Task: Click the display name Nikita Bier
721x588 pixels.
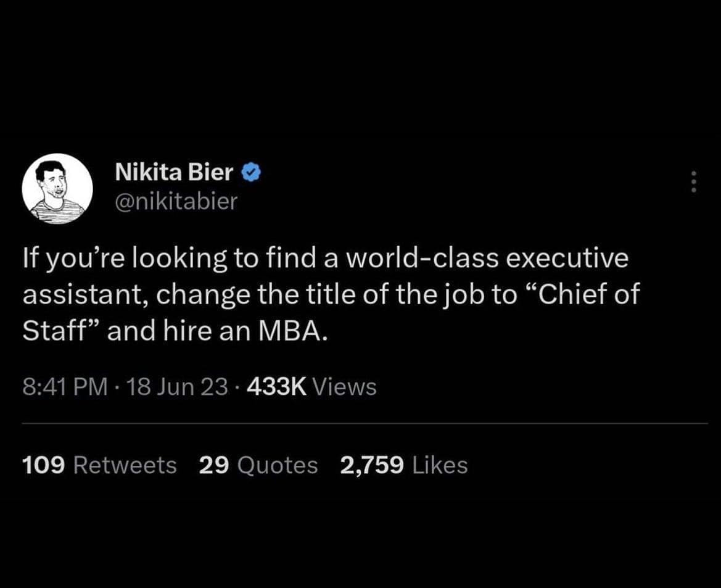Action: pyautogui.click(x=174, y=173)
